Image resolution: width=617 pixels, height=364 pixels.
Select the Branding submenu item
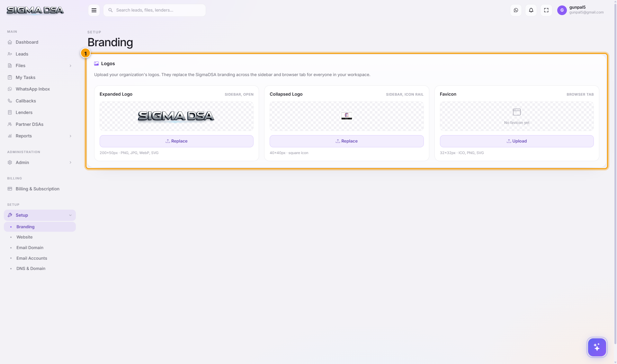click(40, 227)
